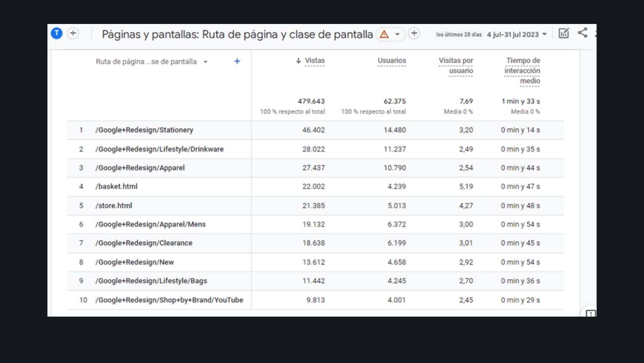Click the Visitas por usuario column header
The image size is (644, 363).
pos(456,66)
